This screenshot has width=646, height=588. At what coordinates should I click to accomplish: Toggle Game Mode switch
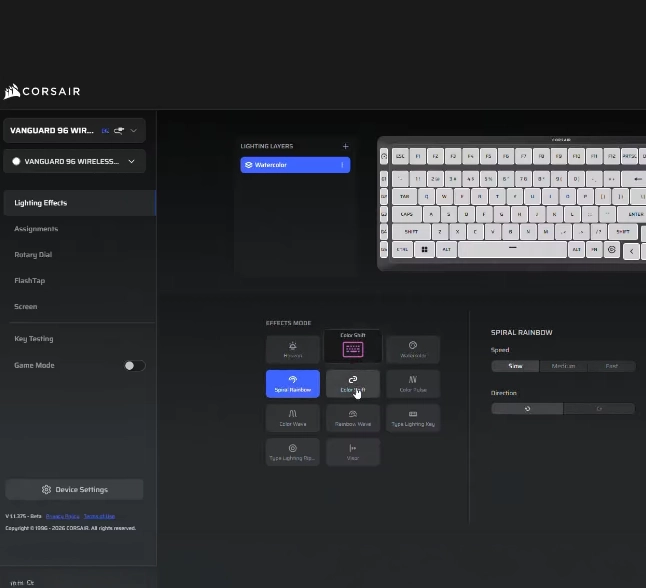click(x=134, y=365)
